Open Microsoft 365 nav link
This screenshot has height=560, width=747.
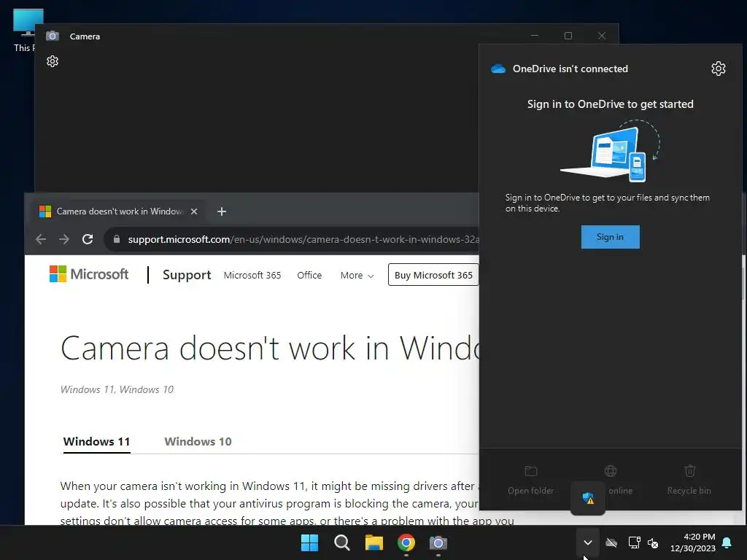pyautogui.click(x=252, y=275)
